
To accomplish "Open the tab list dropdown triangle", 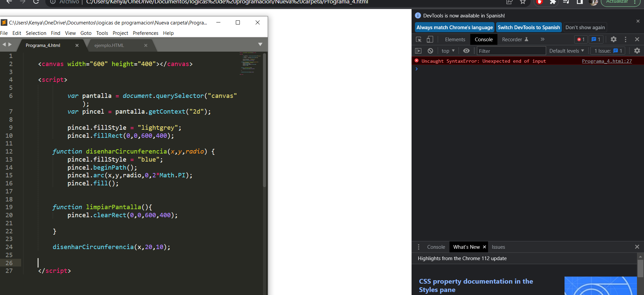I will pyautogui.click(x=260, y=44).
